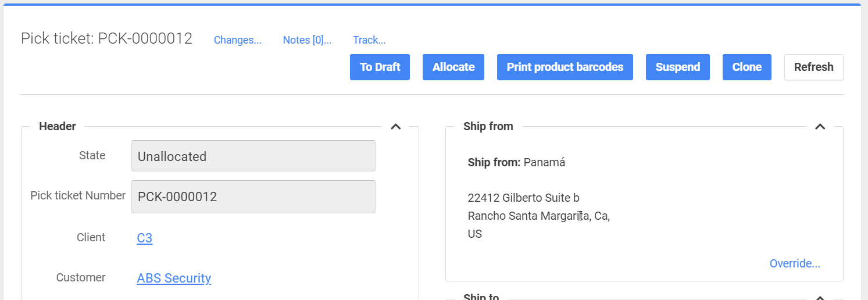Viewport: 868px width, 300px height.
Task: Open the Changes history link
Action: (237, 40)
